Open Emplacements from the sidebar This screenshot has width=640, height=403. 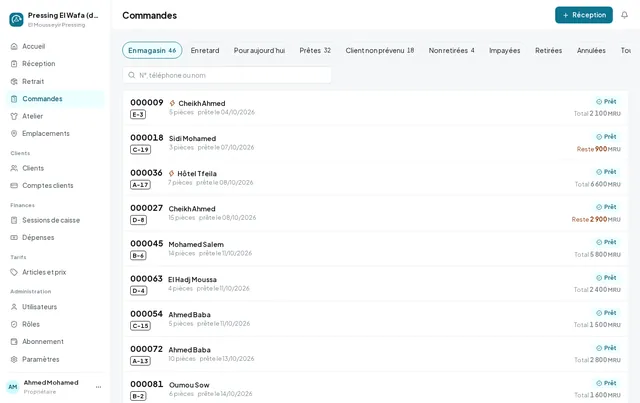[55, 134]
